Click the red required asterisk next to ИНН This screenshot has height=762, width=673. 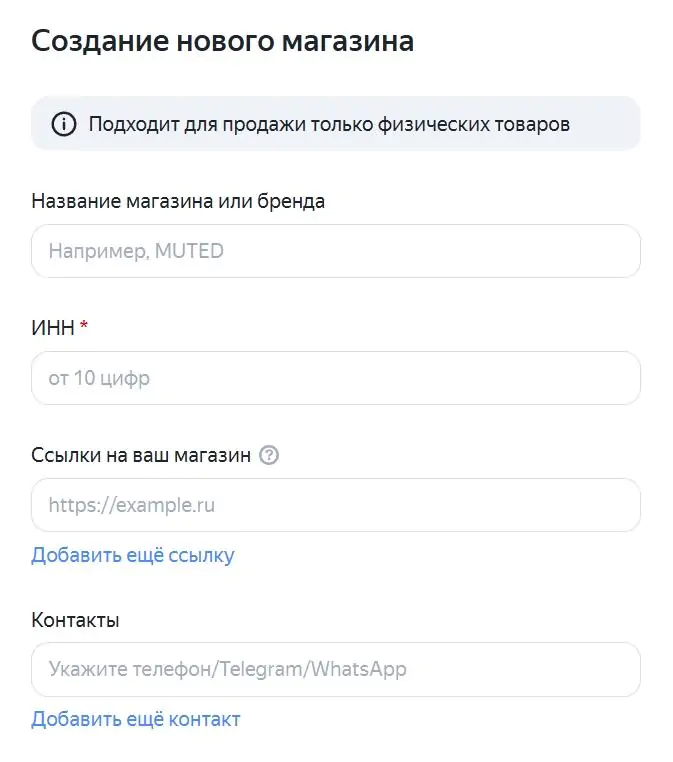(x=84, y=327)
